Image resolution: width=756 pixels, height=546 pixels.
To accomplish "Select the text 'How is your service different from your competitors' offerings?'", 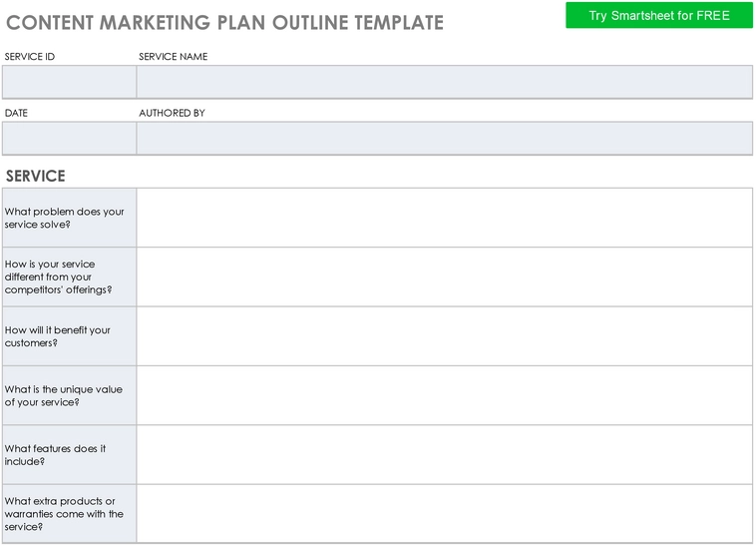I will point(58,276).
